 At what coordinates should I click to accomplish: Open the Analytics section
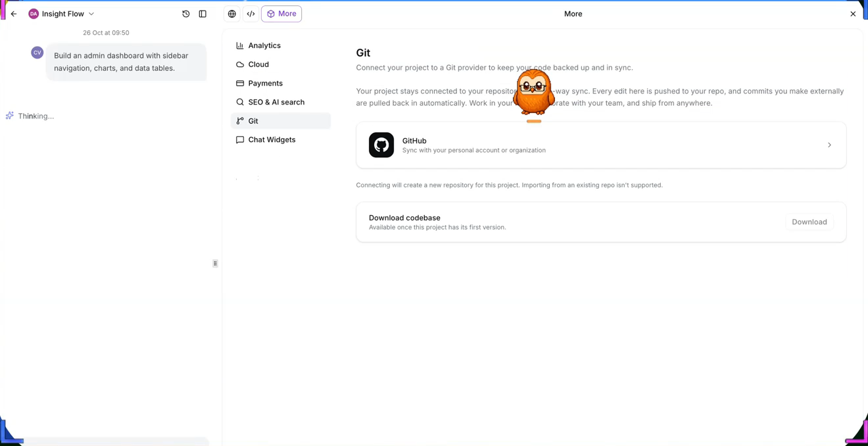[281, 45]
